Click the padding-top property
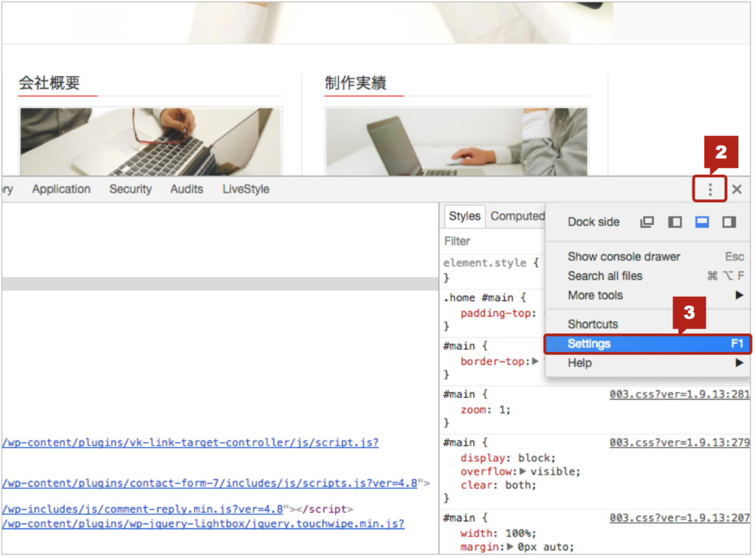Screen dimensions: 756x558 point(495,314)
